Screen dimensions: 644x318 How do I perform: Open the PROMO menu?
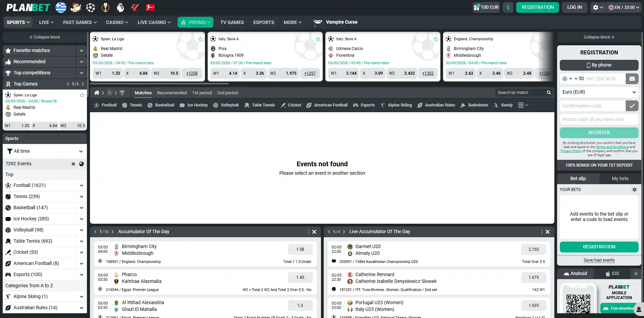pyautogui.click(x=195, y=22)
